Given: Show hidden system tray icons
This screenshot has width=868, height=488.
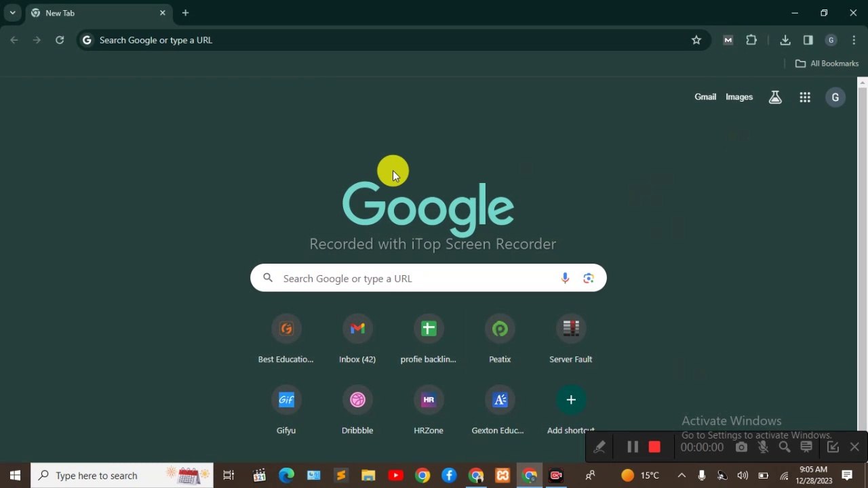Looking at the screenshot, I should [x=682, y=475].
